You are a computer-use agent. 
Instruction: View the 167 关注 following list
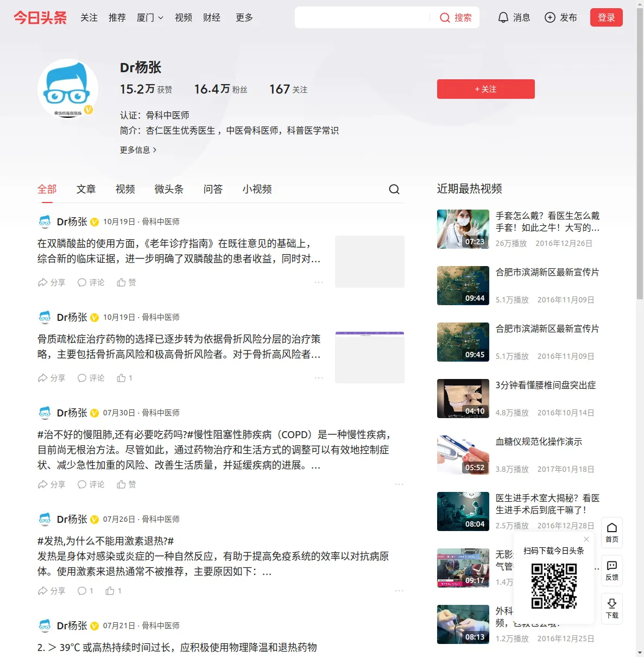tap(288, 89)
